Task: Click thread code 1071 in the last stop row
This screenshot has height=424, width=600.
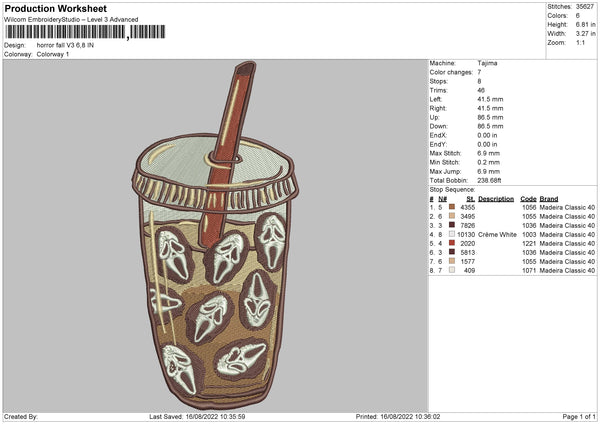Action: [x=529, y=271]
